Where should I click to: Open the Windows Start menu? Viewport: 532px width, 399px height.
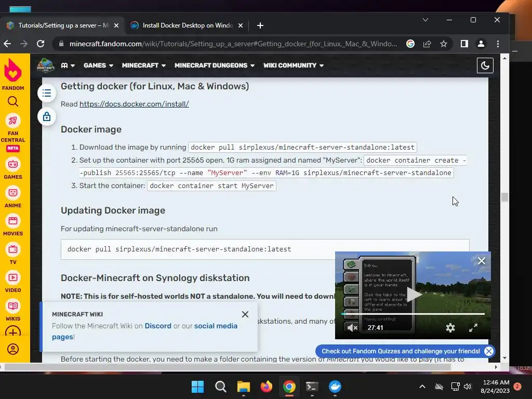197,387
